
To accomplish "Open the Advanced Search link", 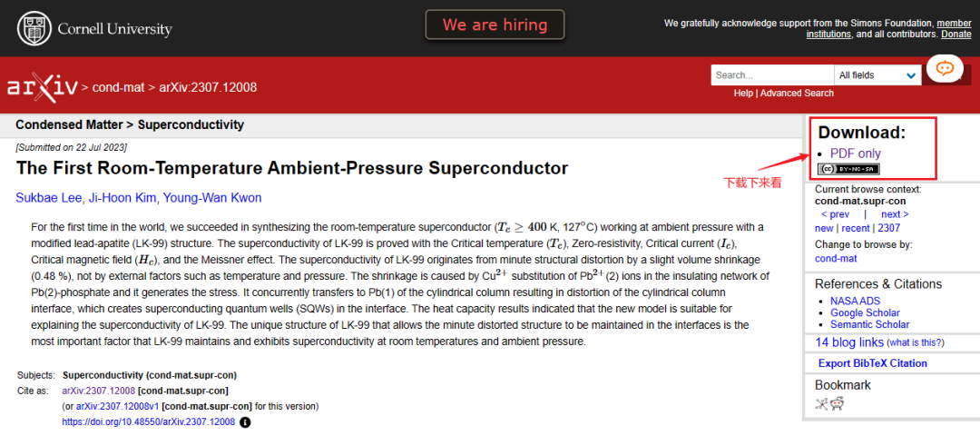I will (797, 93).
